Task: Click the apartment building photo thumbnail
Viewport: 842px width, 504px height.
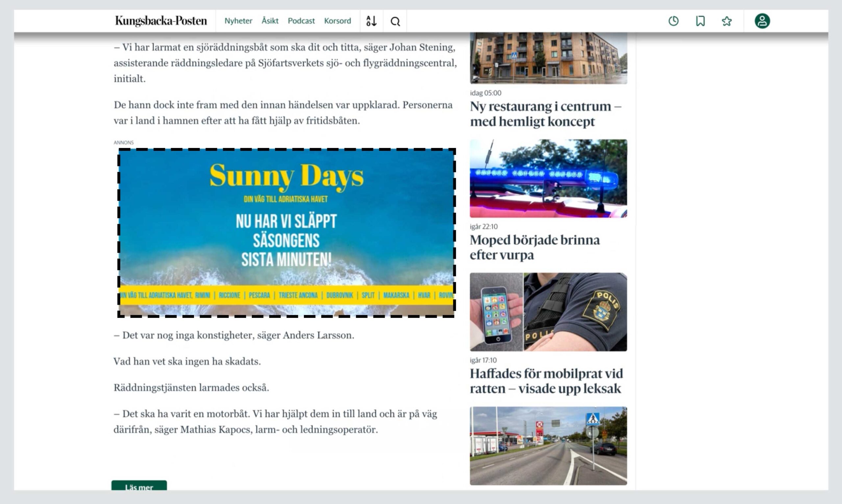Action: [x=548, y=58]
